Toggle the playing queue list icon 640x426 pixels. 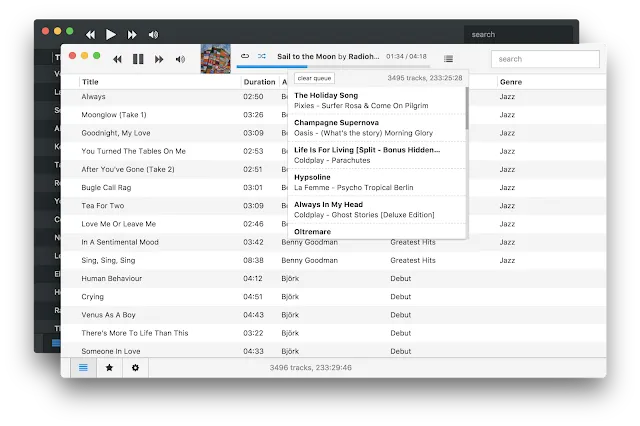click(x=448, y=59)
